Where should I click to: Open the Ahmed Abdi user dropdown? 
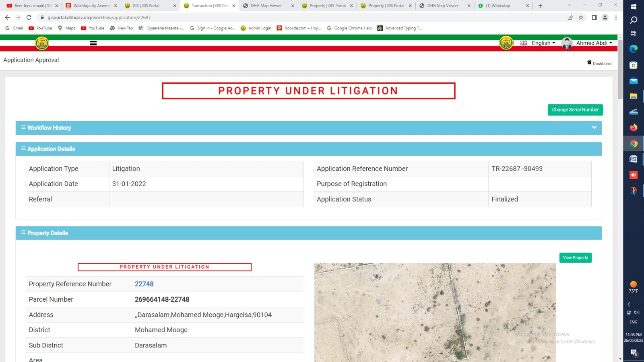click(594, 43)
